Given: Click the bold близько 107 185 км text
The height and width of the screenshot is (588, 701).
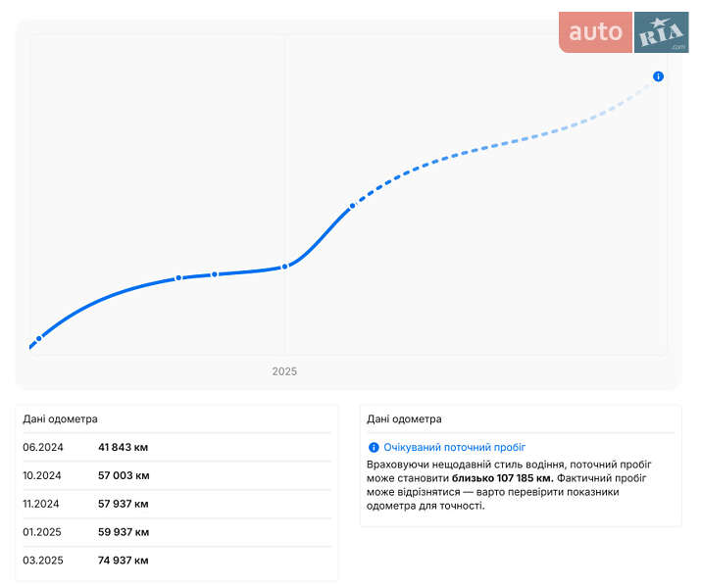Looking at the screenshot, I should point(502,478).
